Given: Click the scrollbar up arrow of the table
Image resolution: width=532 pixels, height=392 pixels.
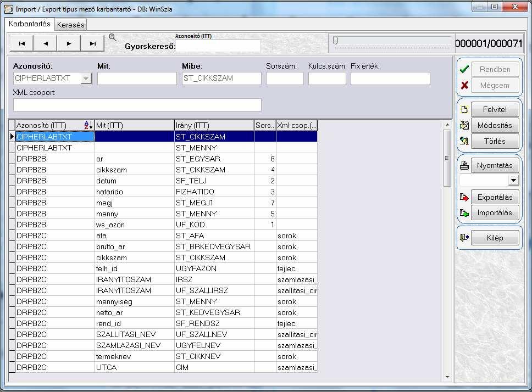Looking at the screenshot, I should coord(447,125).
